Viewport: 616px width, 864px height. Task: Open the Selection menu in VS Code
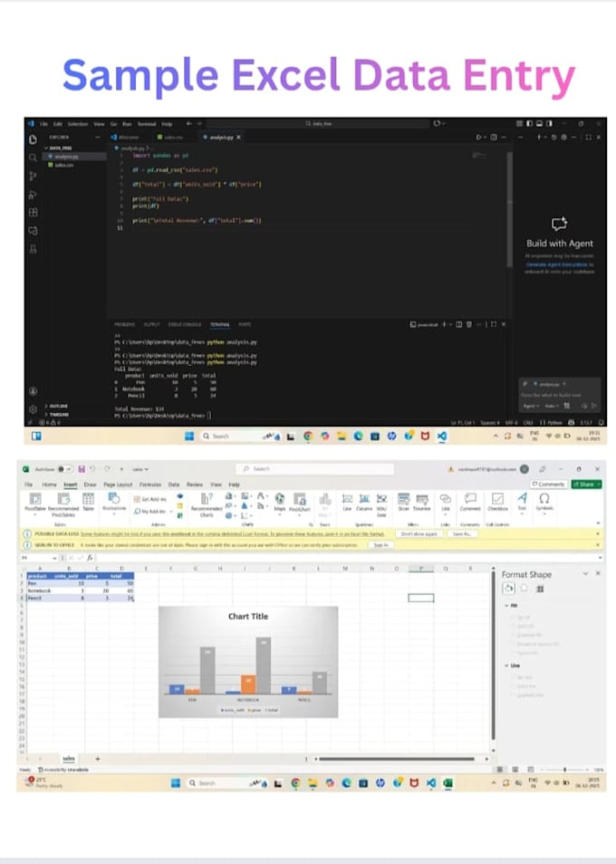point(78,124)
